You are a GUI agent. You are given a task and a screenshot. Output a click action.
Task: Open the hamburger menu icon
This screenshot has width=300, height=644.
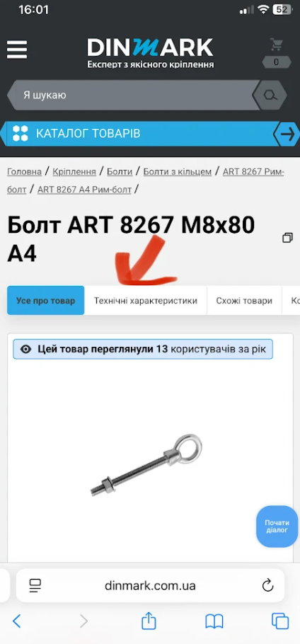click(17, 50)
